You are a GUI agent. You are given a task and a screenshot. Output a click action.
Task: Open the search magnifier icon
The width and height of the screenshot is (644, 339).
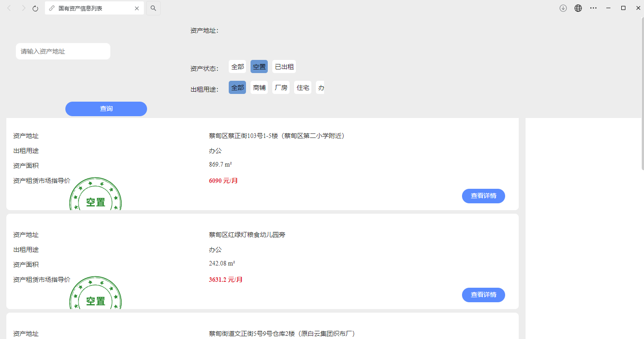click(x=153, y=8)
